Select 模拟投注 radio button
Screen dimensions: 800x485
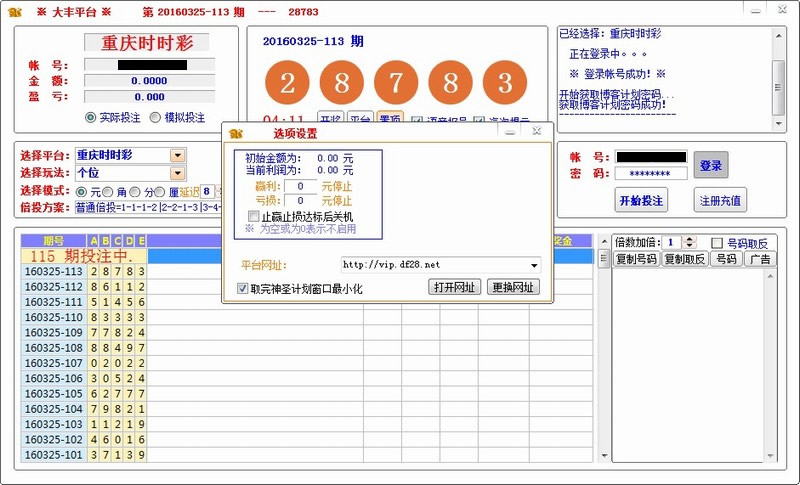click(155, 118)
